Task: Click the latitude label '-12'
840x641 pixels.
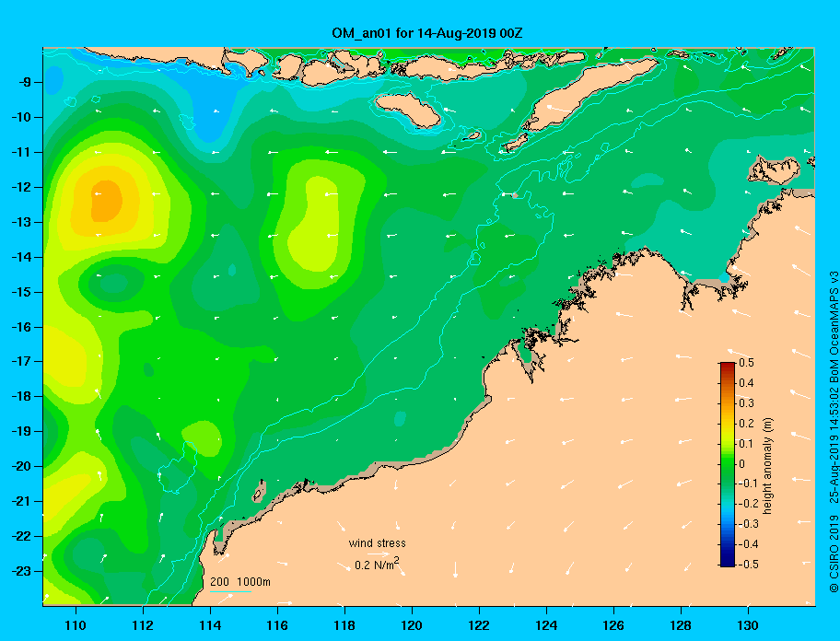Action: [21, 188]
